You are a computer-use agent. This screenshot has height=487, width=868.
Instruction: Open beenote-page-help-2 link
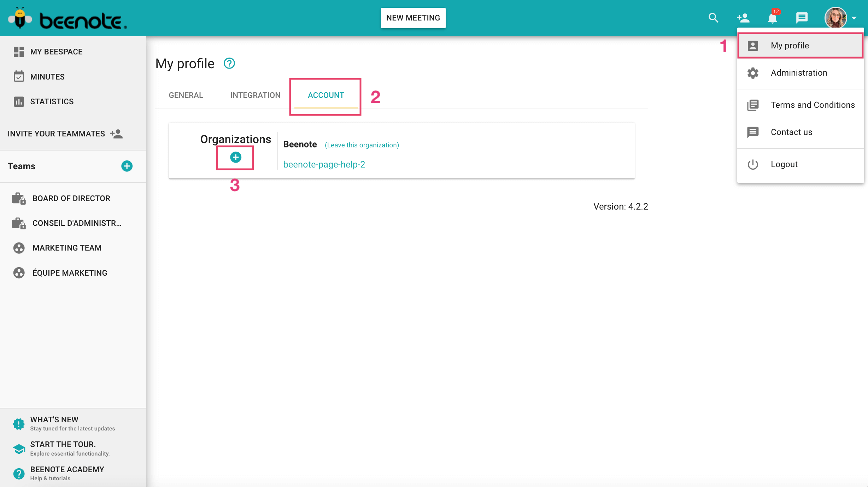(324, 164)
